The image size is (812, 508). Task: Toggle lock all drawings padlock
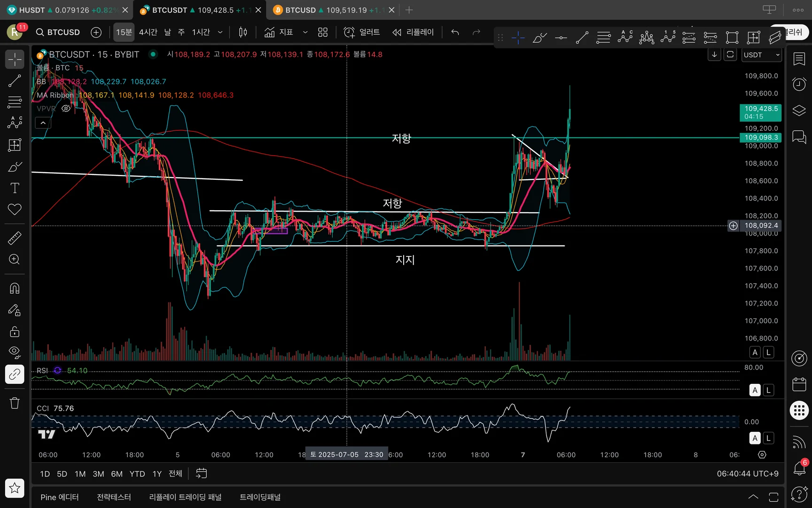coord(15,332)
